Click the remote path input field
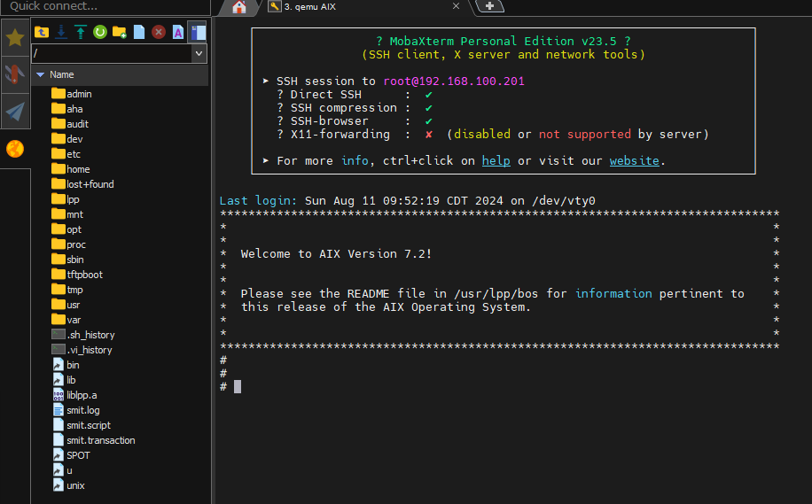Image resolution: width=812 pixels, height=504 pixels. [112, 53]
